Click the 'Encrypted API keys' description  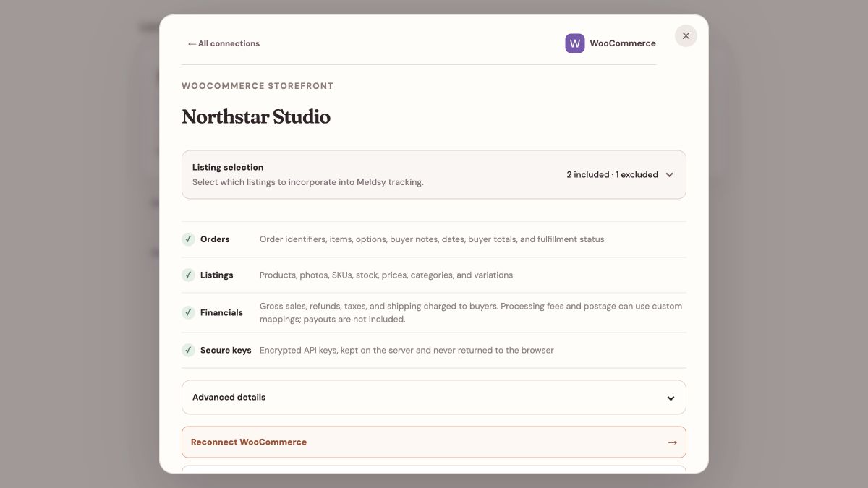(407, 351)
